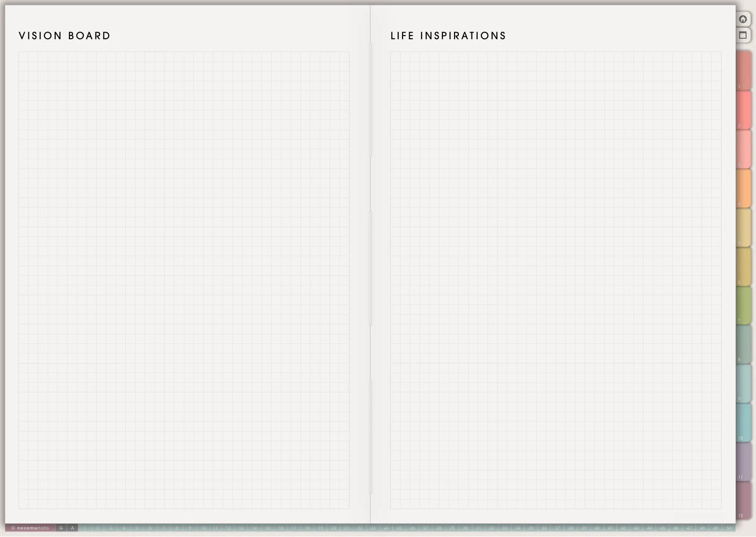
Task: Go to side tab 6
Action: coord(743,267)
